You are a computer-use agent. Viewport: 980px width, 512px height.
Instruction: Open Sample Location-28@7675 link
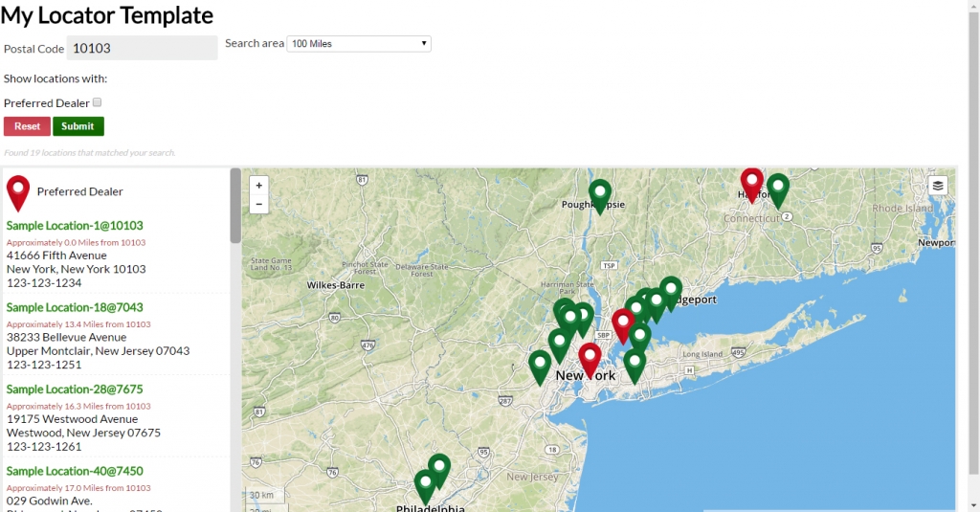coord(75,390)
